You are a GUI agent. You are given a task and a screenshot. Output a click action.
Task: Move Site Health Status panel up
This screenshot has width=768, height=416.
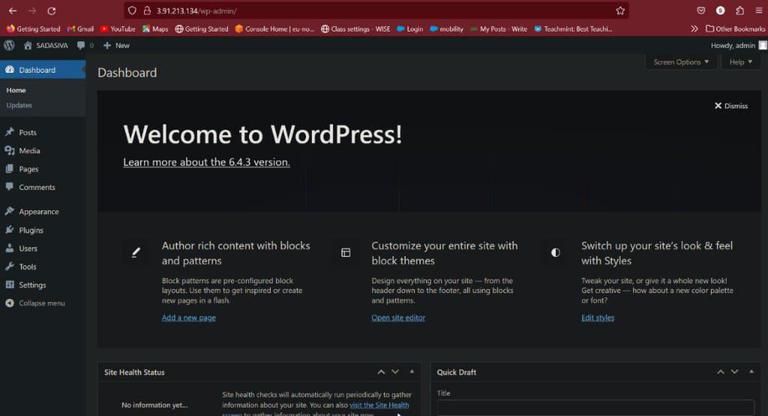[x=381, y=372]
